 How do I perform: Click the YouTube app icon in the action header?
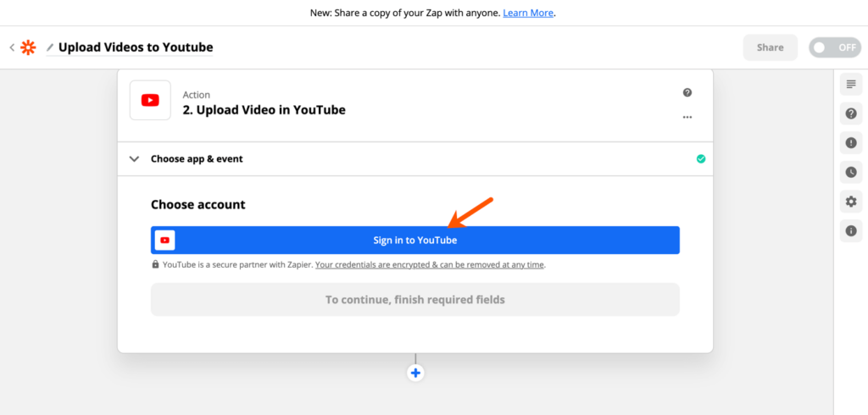(x=150, y=100)
